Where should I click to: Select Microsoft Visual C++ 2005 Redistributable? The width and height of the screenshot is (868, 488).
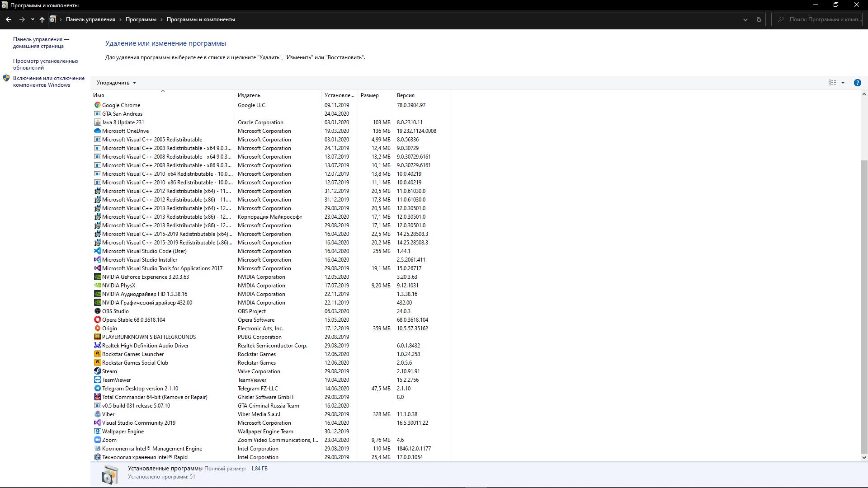click(x=271, y=139)
